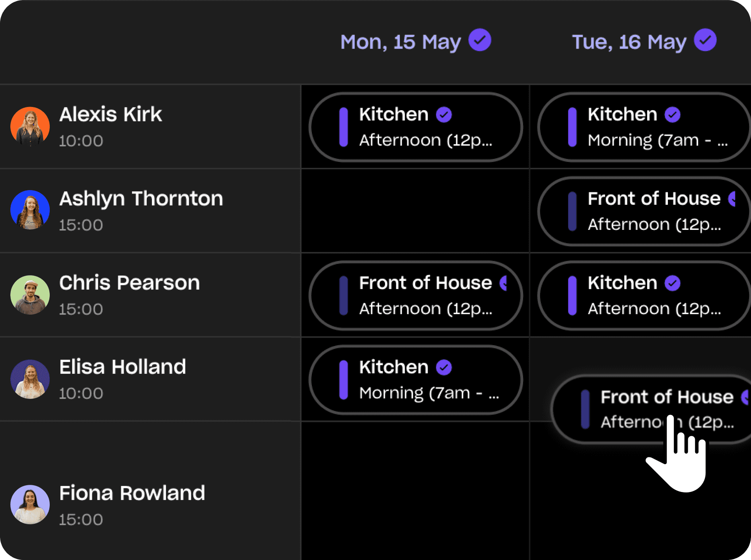751x560 pixels.
Task: Click Ashlyn Thornton's profile avatar
Action: pyautogui.click(x=30, y=210)
